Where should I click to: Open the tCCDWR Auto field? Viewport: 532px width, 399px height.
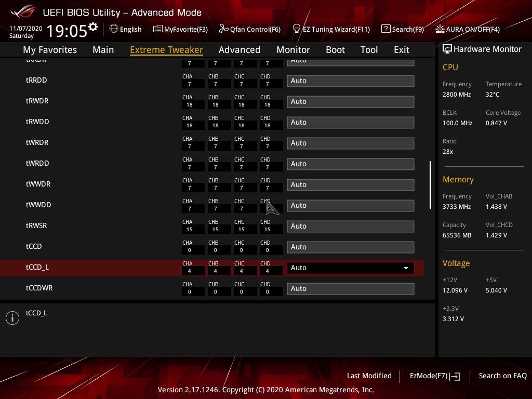351,289
